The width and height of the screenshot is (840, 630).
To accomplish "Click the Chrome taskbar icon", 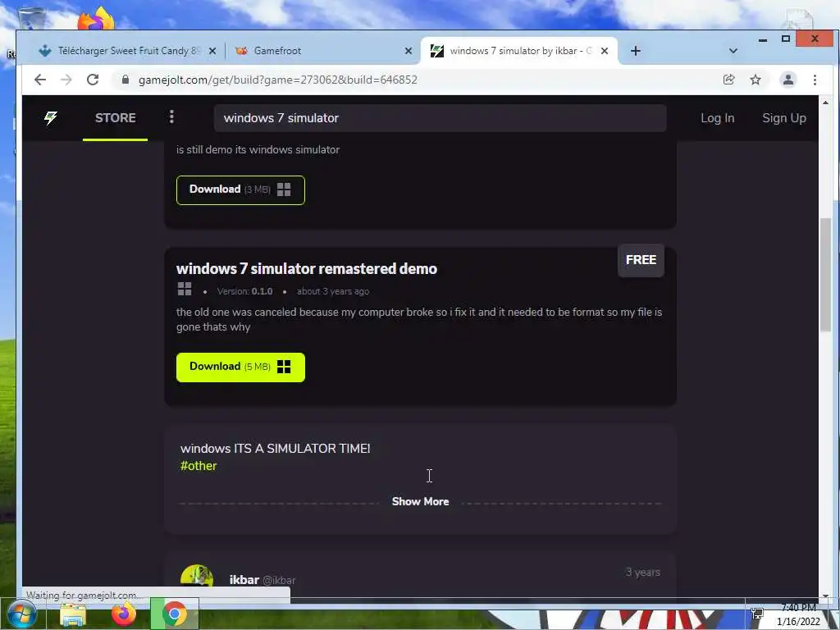I will point(174,614).
